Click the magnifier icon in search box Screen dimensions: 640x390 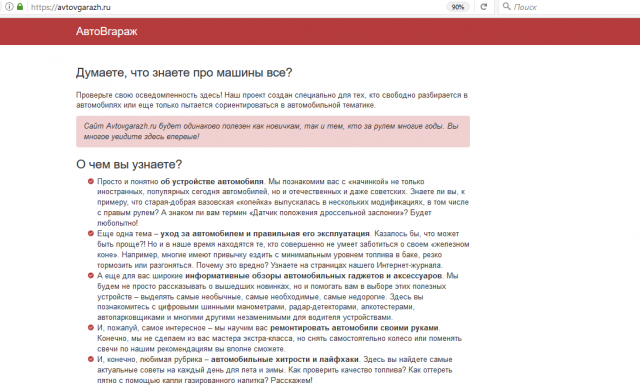pyautogui.click(x=507, y=7)
